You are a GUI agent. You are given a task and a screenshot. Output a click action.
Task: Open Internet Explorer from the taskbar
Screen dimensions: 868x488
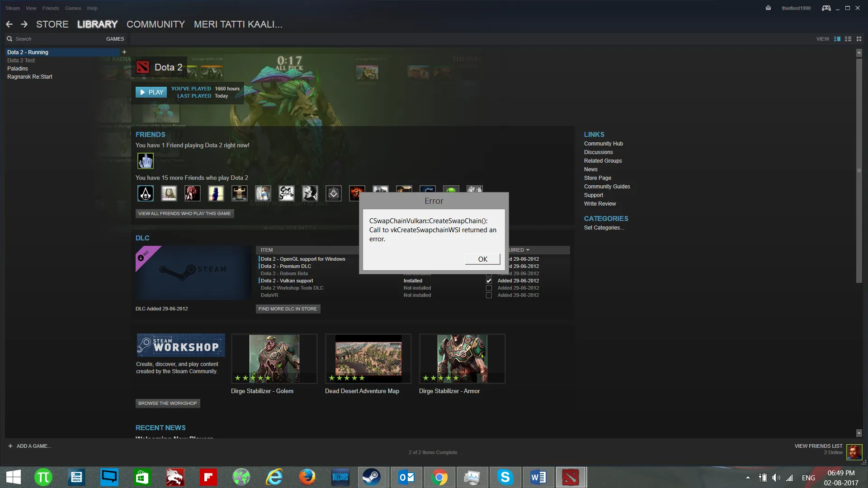tap(274, 477)
